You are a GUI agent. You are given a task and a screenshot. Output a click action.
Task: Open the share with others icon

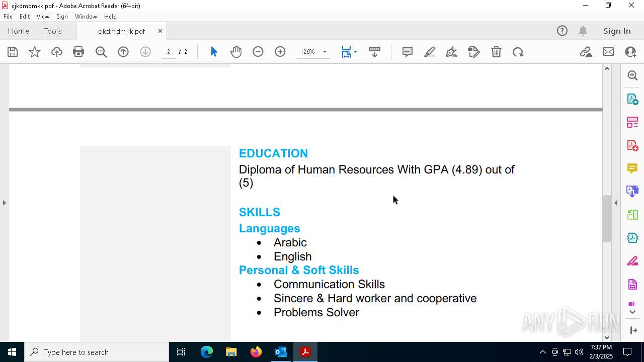click(x=630, y=52)
